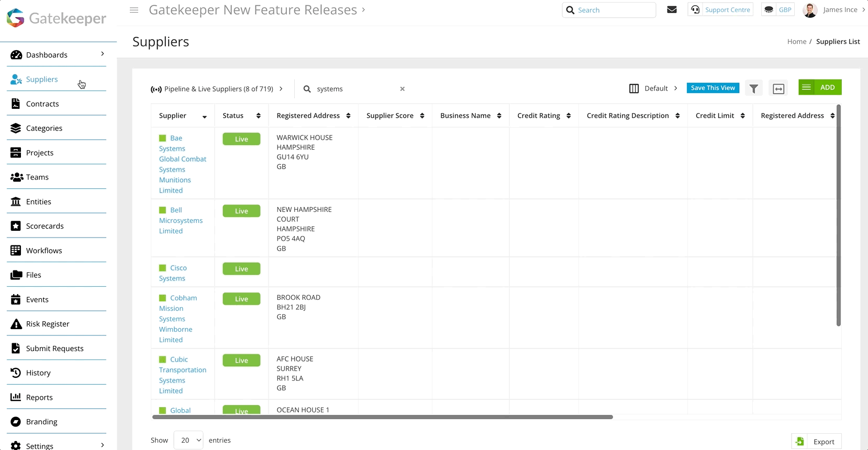
Task: Click the Suppliers sidebar icon
Action: tap(16, 80)
